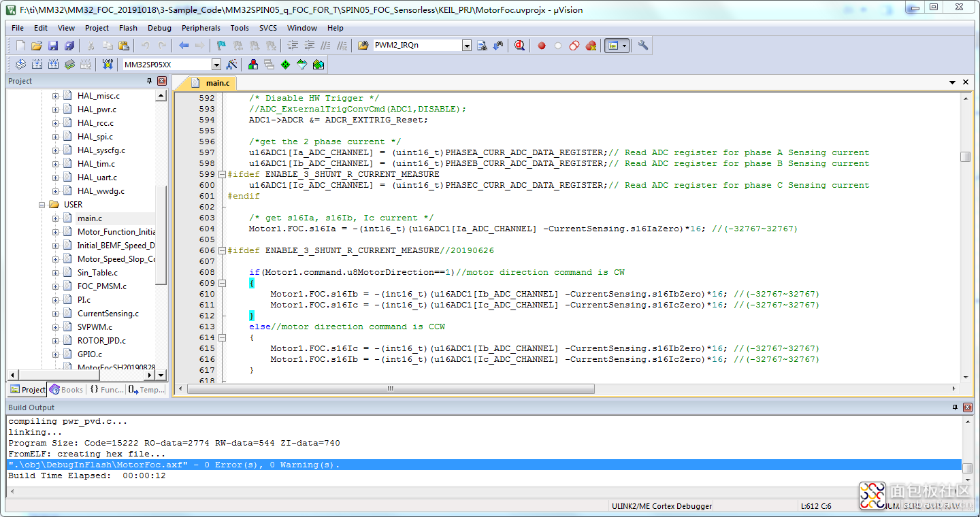
Task: Select FOC_PMSM.c in the Project tree
Action: coord(101,286)
